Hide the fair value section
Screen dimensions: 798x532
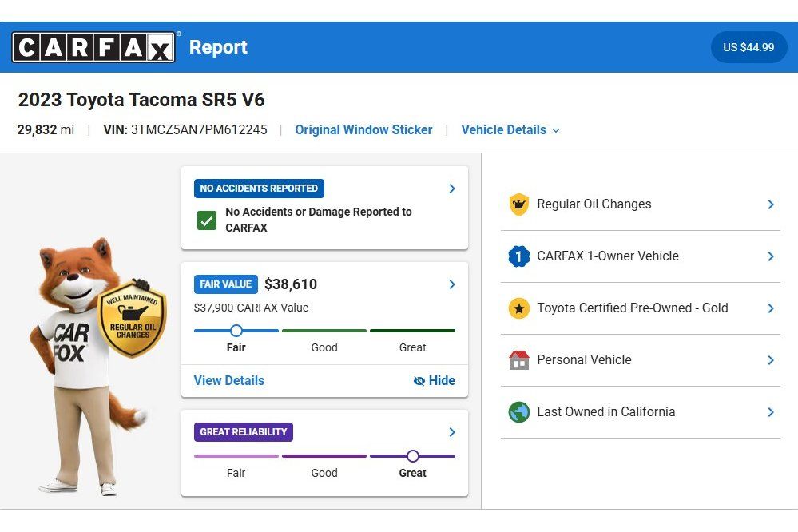click(434, 380)
